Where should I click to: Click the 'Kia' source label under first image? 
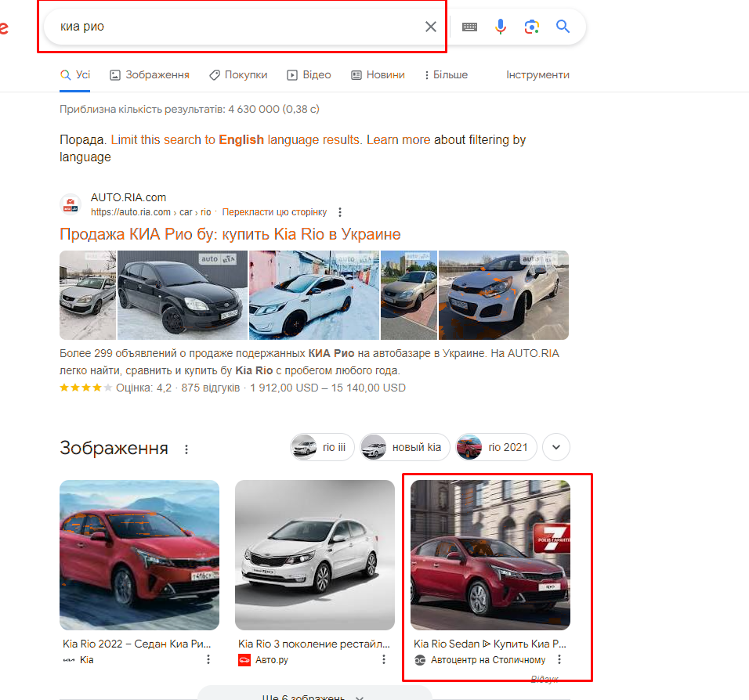coord(86,660)
